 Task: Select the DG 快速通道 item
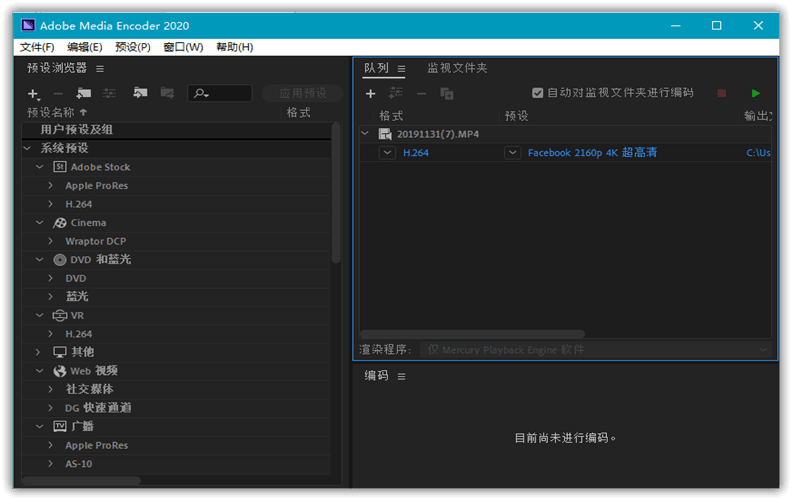coord(98,408)
